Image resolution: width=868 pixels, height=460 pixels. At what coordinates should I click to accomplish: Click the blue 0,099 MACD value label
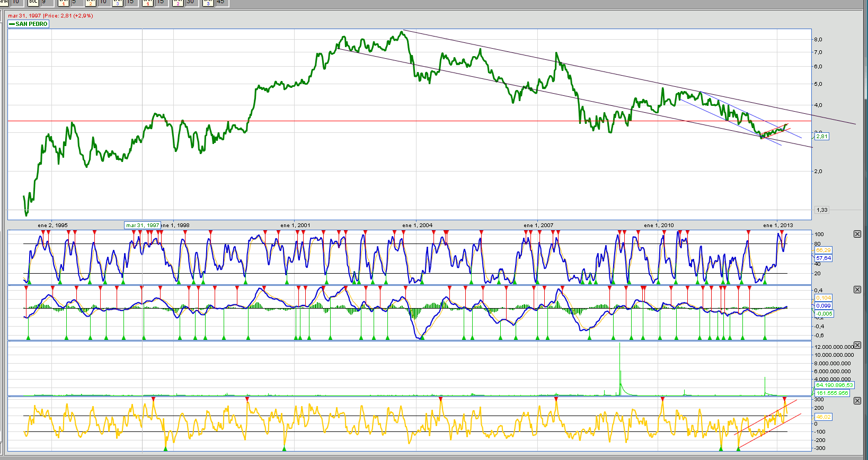823,306
